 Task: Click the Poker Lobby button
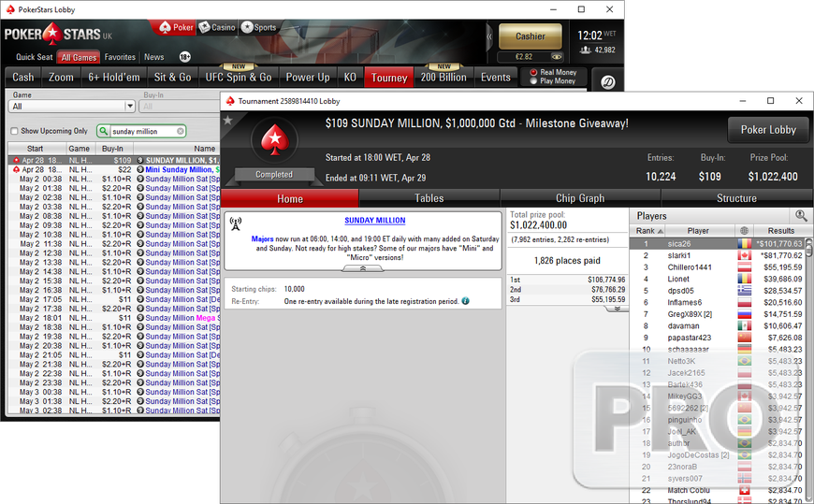click(x=768, y=130)
